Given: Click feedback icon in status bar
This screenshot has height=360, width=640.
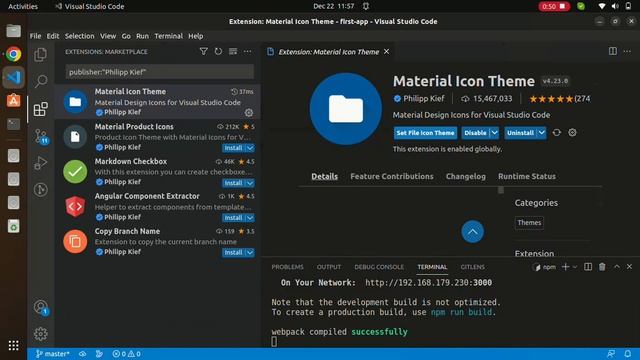Looking at the screenshot, I should [611, 354].
